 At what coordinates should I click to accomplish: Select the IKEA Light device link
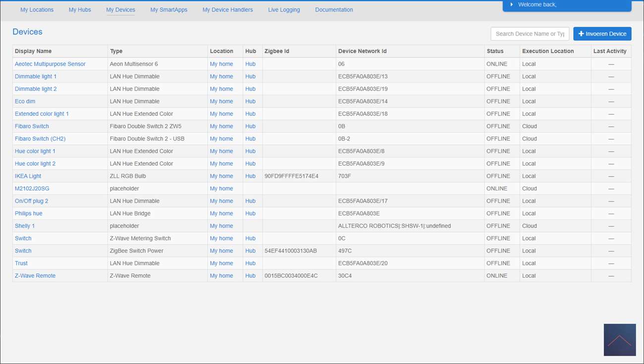tap(28, 176)
